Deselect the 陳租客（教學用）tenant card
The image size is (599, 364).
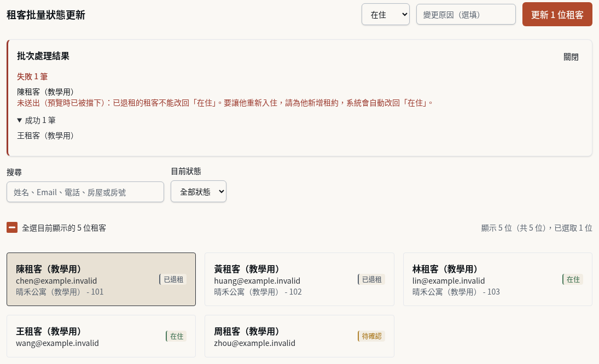101,279
